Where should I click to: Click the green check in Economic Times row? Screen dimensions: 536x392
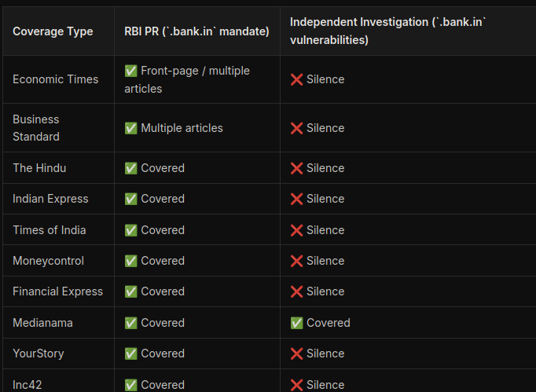[130, 71]
